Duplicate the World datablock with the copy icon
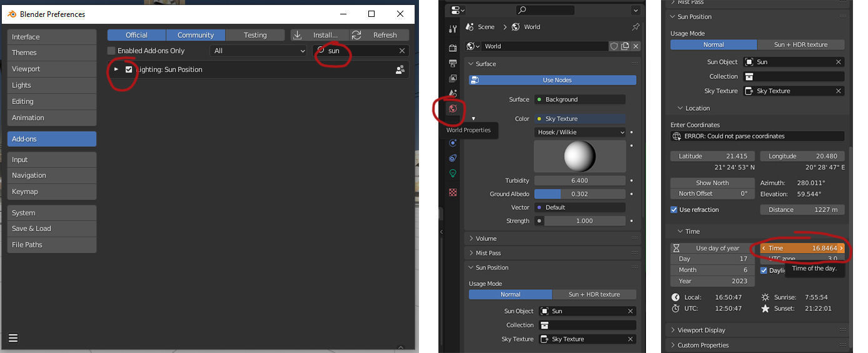The height and width of the screenshot is (353, 868). (625, 46)
